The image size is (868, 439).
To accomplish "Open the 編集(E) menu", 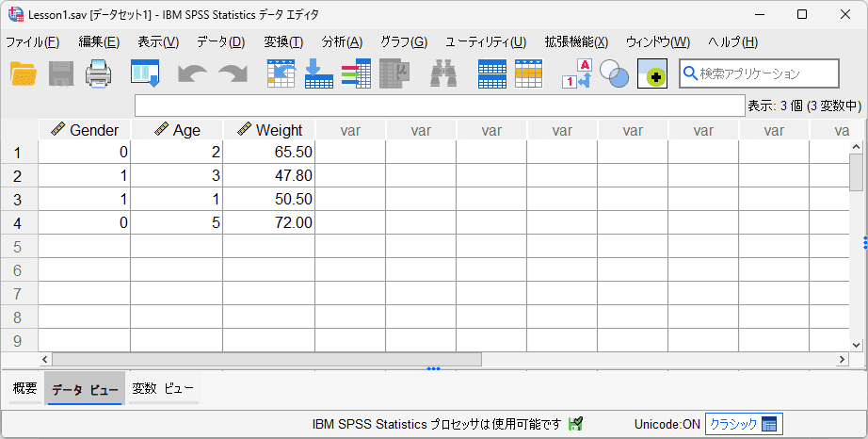I will [99, 42].
